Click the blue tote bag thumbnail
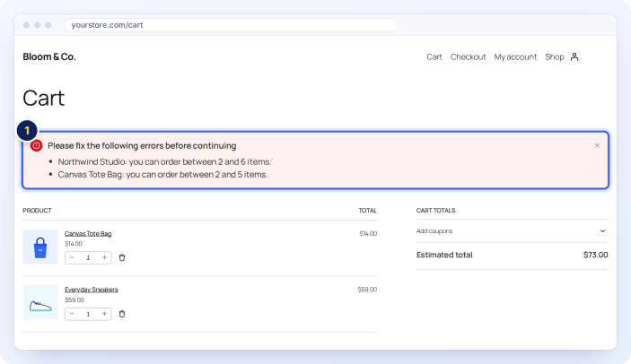Screen dimensions: 631x364 (x=40, y=247)
